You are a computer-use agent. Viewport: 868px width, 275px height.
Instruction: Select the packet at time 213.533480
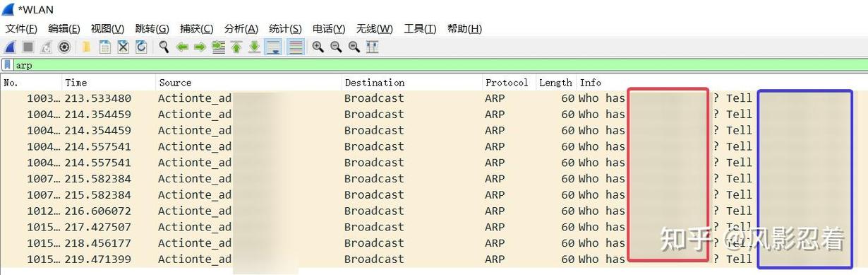(434, 98)
